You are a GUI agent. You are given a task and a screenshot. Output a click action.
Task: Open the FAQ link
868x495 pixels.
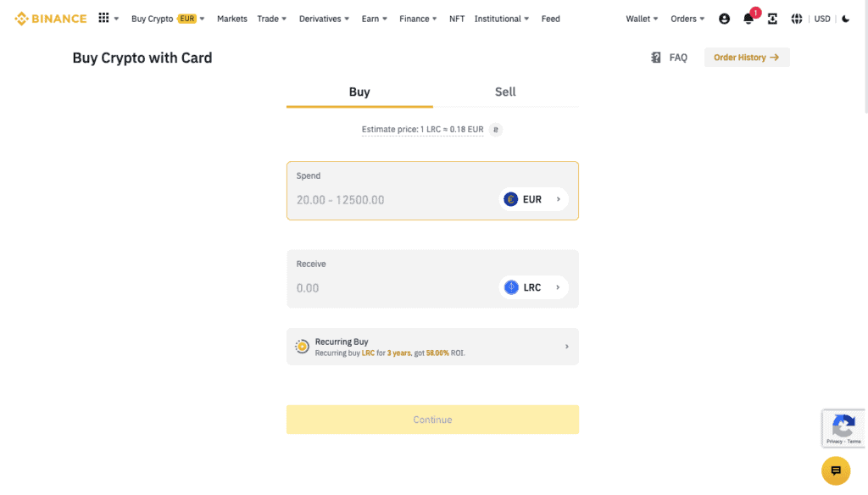(x=669, y=58)
